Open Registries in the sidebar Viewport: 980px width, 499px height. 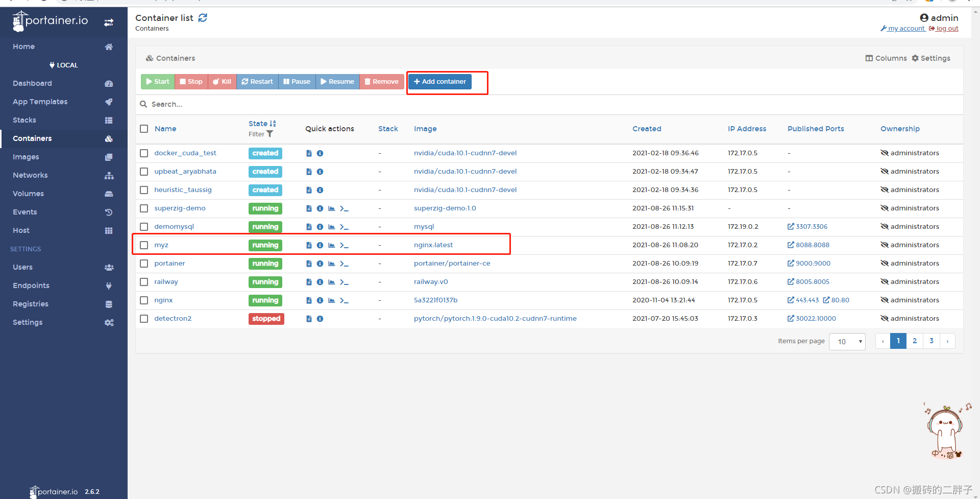[63, 304]
